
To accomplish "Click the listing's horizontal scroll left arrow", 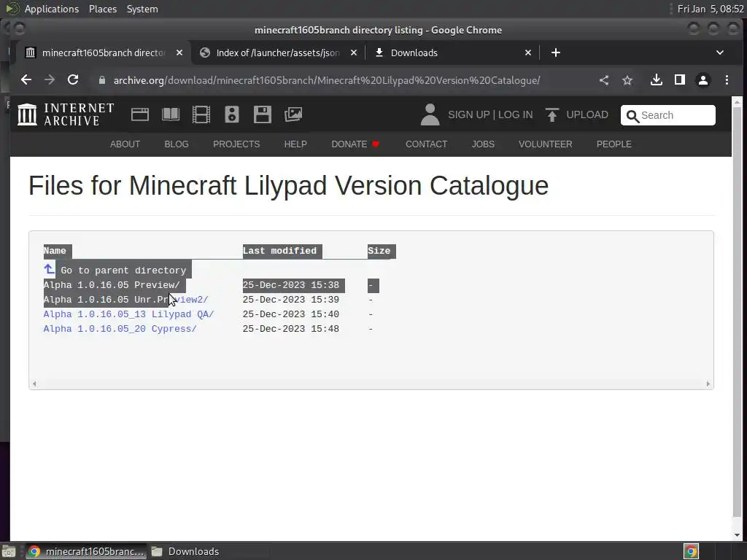I will point(34,384).
